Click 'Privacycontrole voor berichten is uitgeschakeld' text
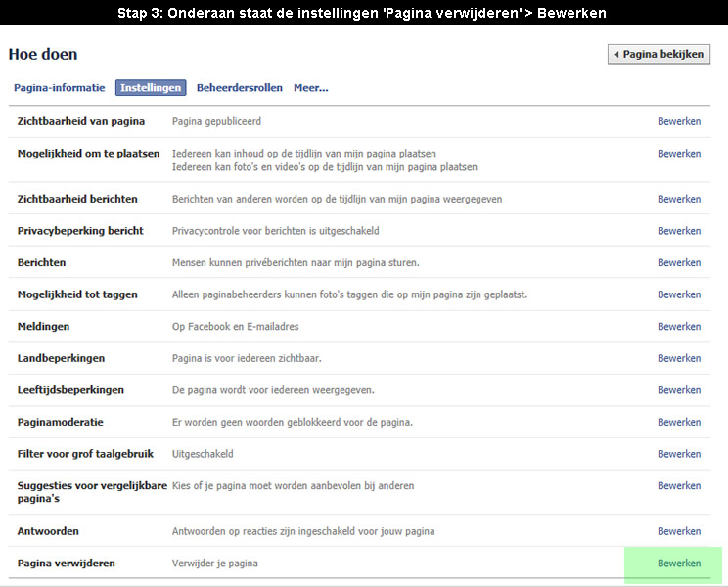 (x=276, y=231)
